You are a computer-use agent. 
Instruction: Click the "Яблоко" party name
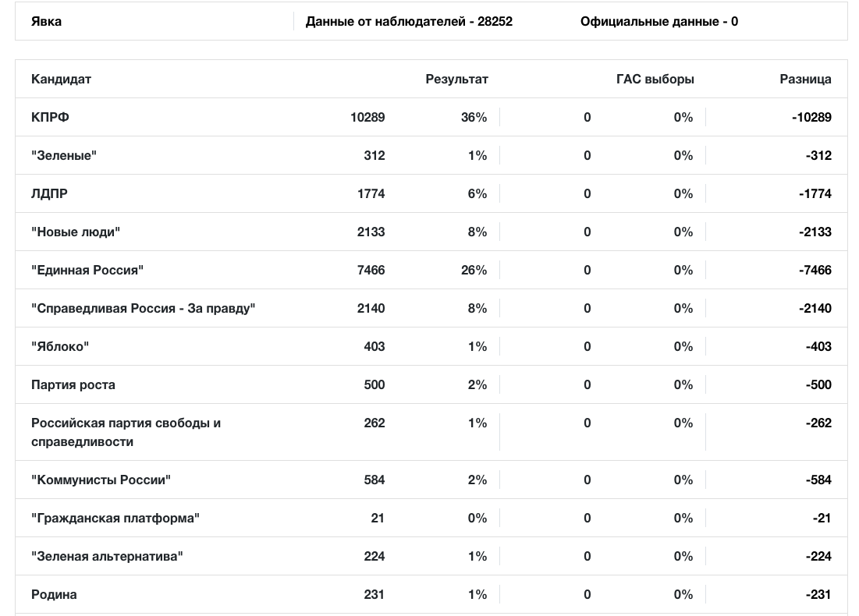click(x=60, y=346)
